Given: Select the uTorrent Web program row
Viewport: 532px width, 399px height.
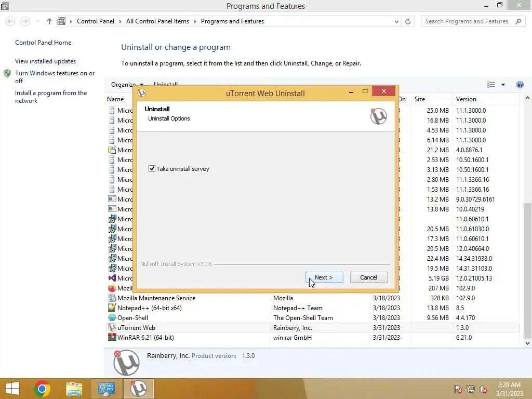Looking at the screenshot, I should [312, 328].
